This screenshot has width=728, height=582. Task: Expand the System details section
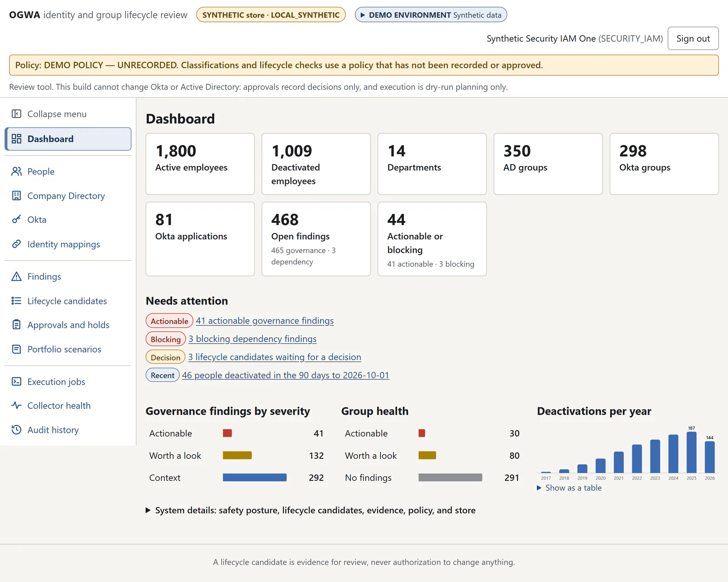click(311, 510)
